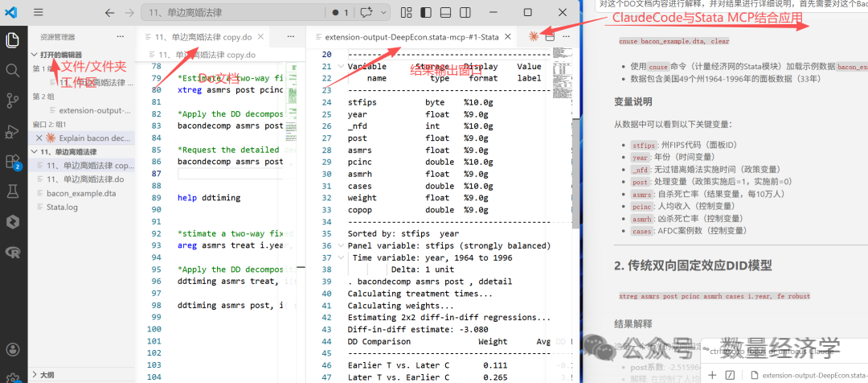The height and width of the screenshot is (383, 868).
Task: Expand the 大纲 outline section
Action: [47, 375]
